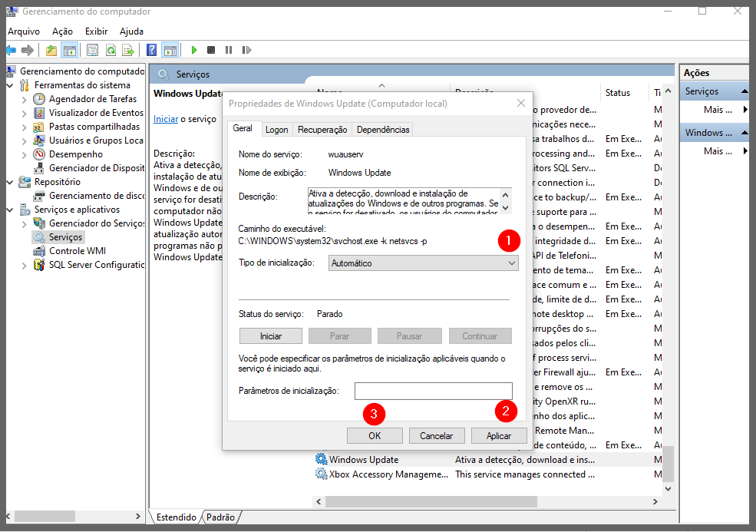
Task: Click the Parâmetros de inicialização input field
Action: click(434, 391)
